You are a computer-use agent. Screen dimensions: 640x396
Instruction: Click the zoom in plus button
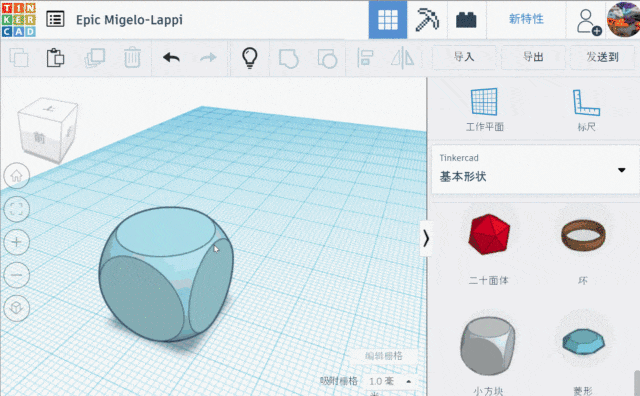tap(16, 242)
